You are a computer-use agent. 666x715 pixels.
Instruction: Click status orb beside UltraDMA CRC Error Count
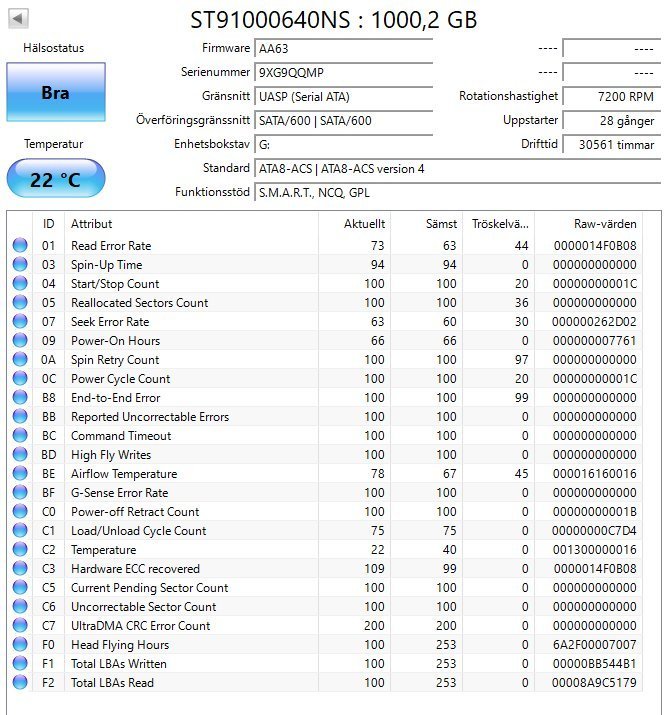pyautogui.click(x=19, y=626)
